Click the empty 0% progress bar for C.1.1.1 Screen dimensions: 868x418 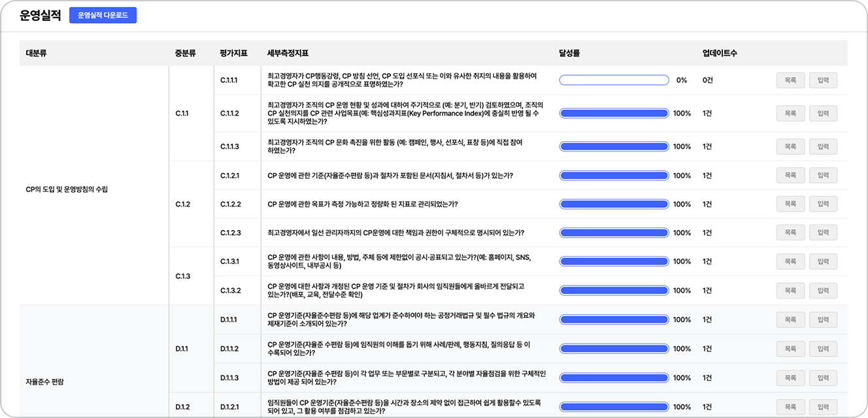pyautogui.click(x=614, y=80)
